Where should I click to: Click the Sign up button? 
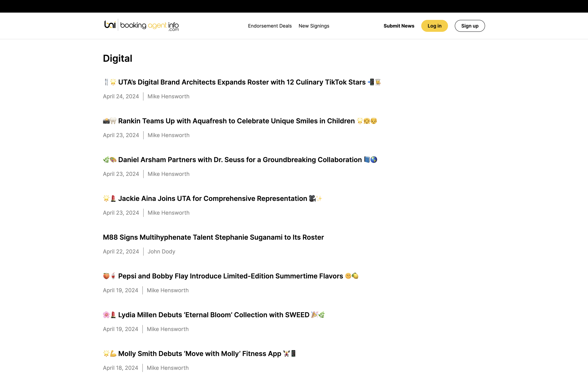tap(470, 26)
